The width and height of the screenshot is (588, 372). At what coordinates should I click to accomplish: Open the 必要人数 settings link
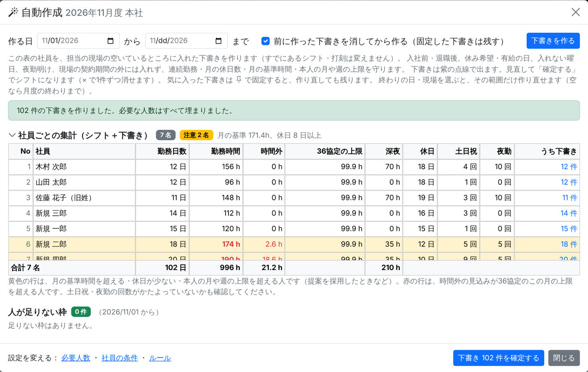coord(76,358)
